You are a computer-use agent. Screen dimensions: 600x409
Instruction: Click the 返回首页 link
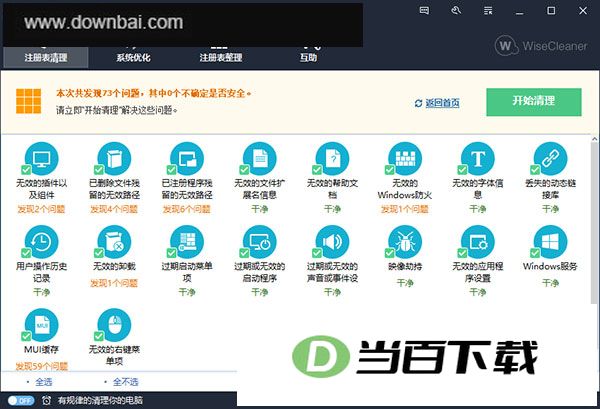443,103
